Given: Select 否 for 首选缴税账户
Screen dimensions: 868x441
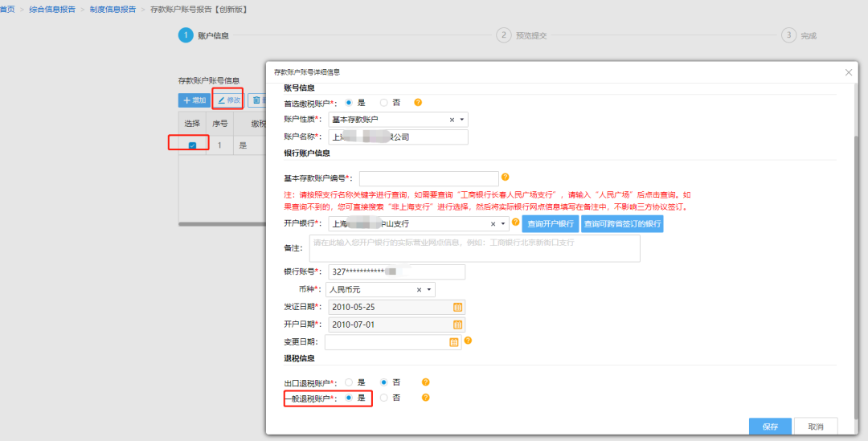Looking at the screenshot, I should [383, 102].
